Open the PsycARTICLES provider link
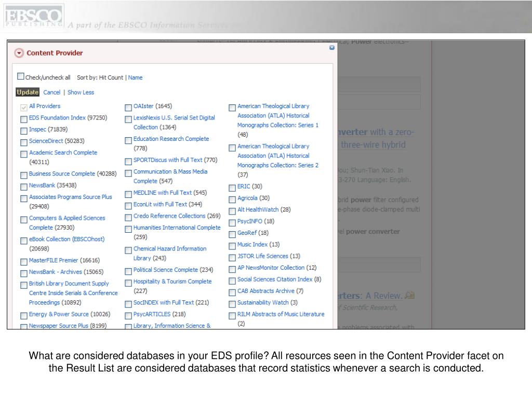 152,314
